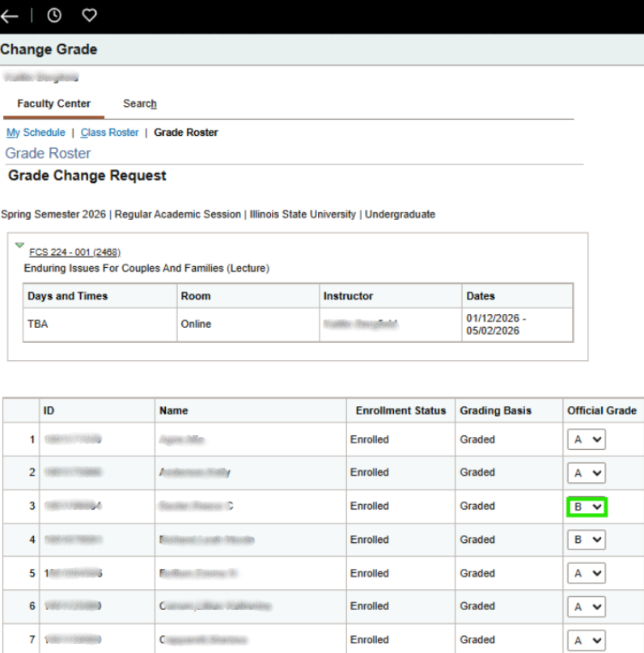
Task: Click the back arrow icon
Action: [x=10, y=16]
